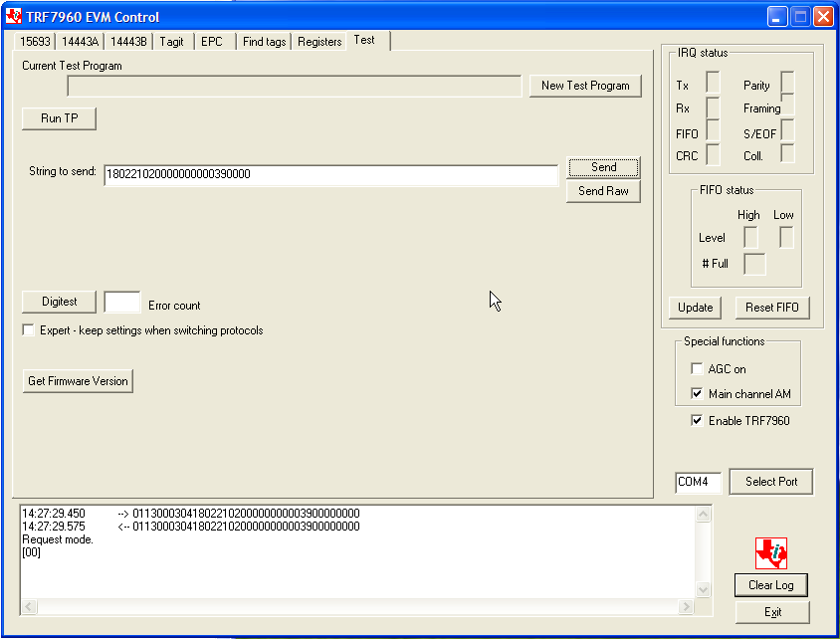This screenshot has width=840, height=639.
Task: Switch to the 15693 tab
Action: [x=35, y=41]
